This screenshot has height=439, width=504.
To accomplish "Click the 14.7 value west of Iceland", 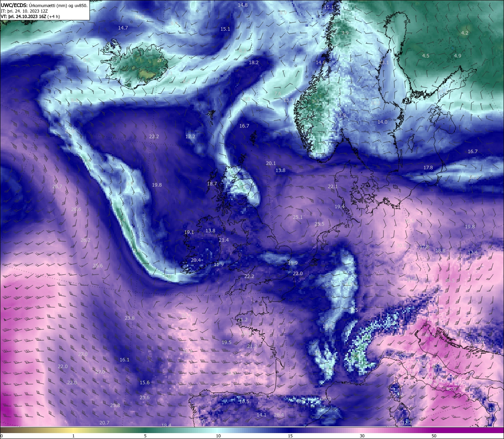I will point(123,28).
